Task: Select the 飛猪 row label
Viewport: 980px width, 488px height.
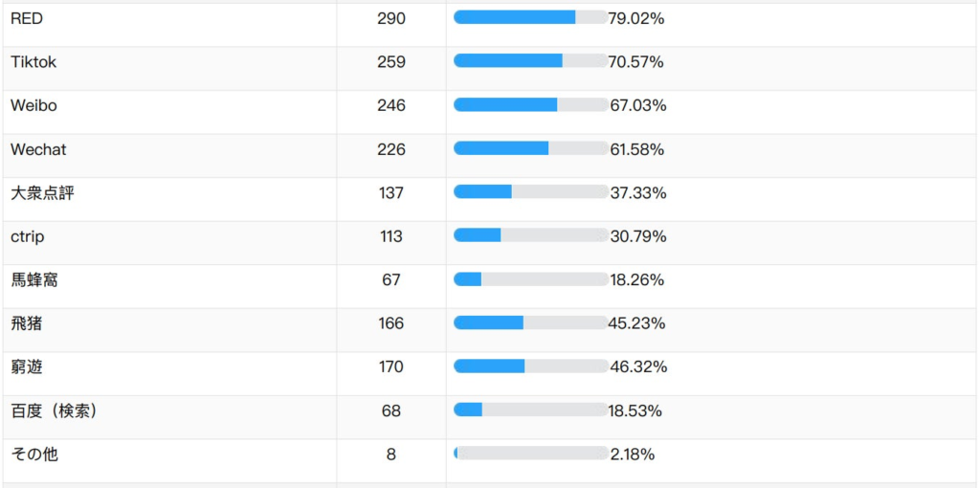Action: tap(27, 323)
